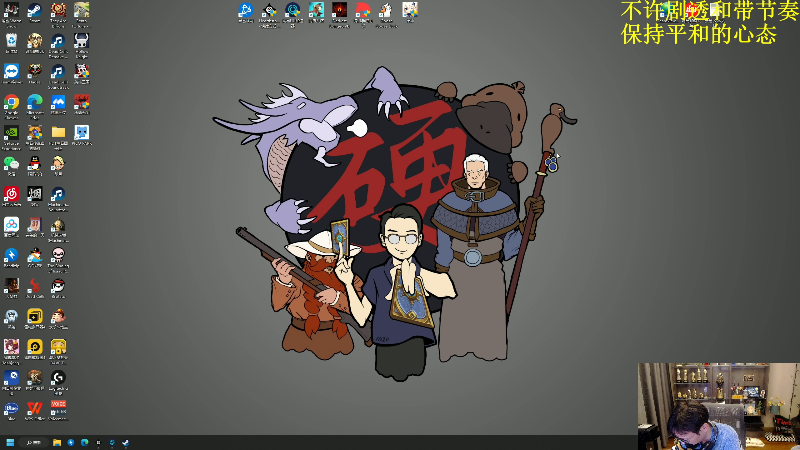Open the QQ penguin shortcut
Screen dimensions: 800x450
35,164
